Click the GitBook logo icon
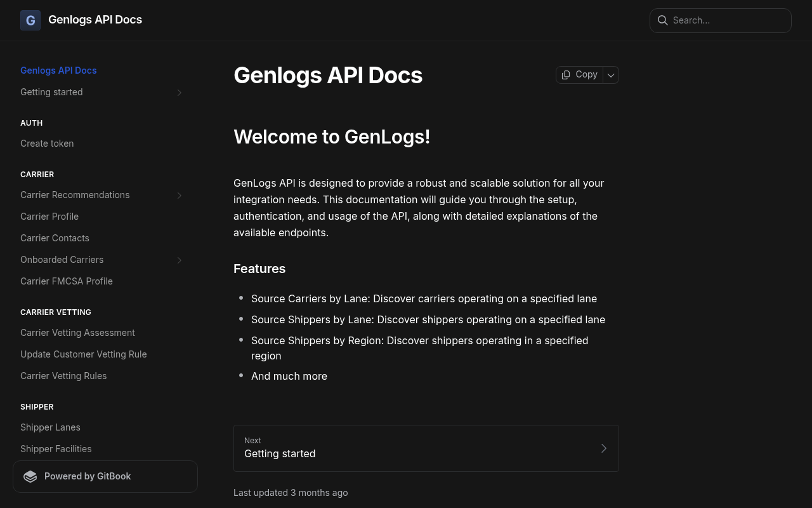The image size is (812, 508). (x=30, y=476)
